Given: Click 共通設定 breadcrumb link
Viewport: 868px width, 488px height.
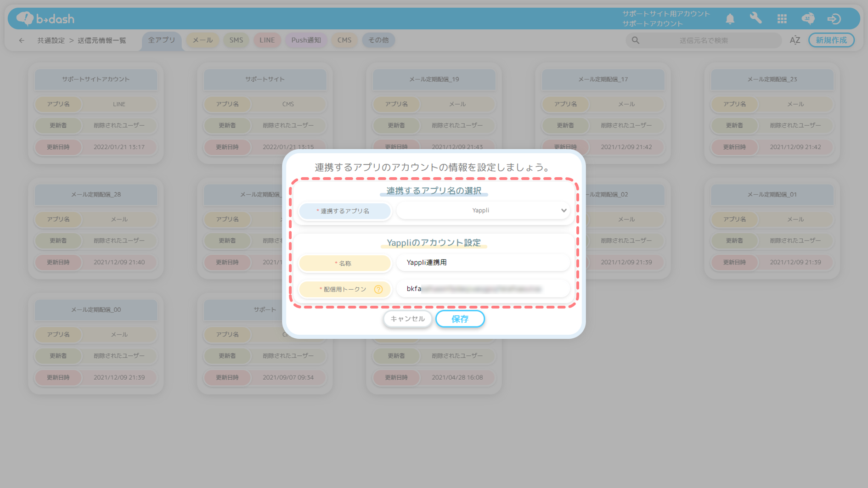Looking at the screenshot, I should (51, 40).
